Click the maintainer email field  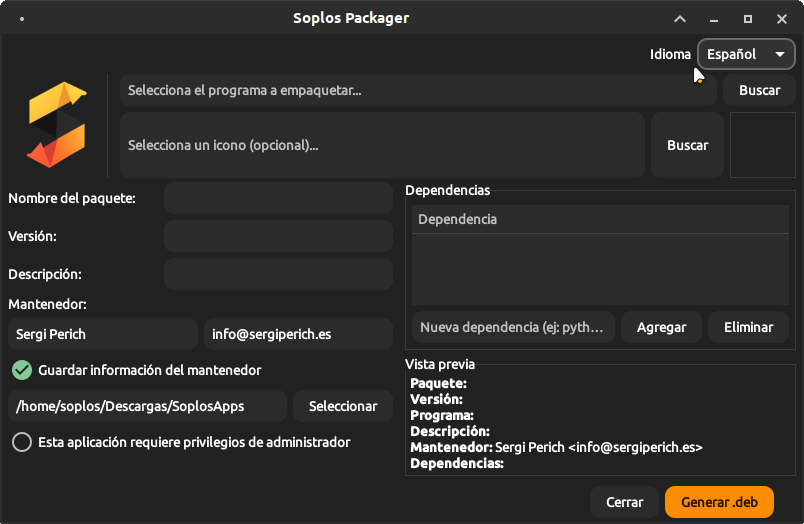pos(298,334)
